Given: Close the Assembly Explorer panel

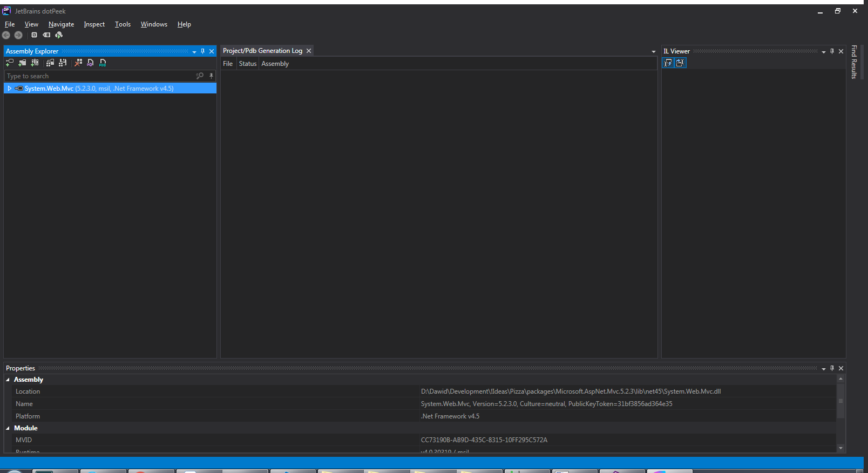Looking at the screenshot, I should tap(212, 51).
